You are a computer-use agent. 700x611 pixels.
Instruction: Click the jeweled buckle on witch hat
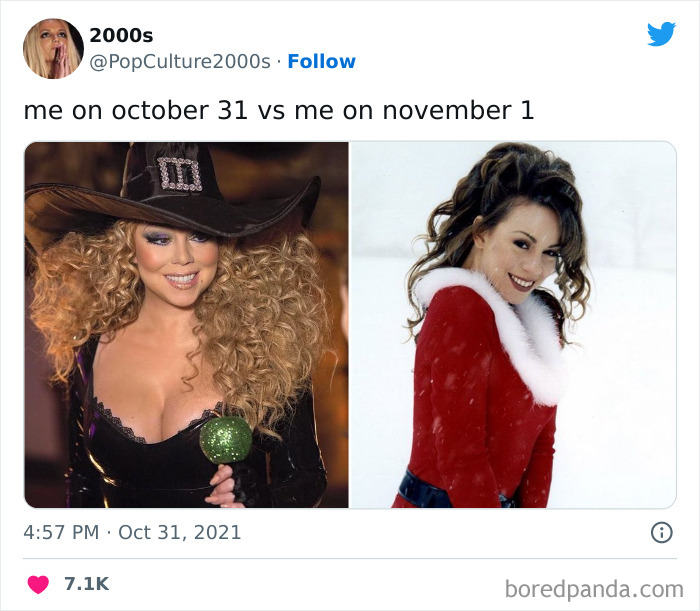pyautogui.click(x=180, y=174)
